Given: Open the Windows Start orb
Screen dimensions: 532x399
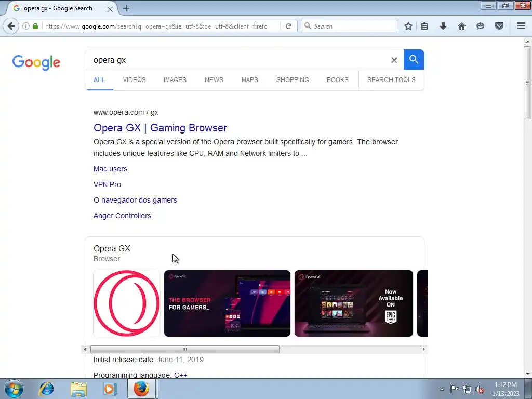Looking at the screenshot, I should click(14, 389).
